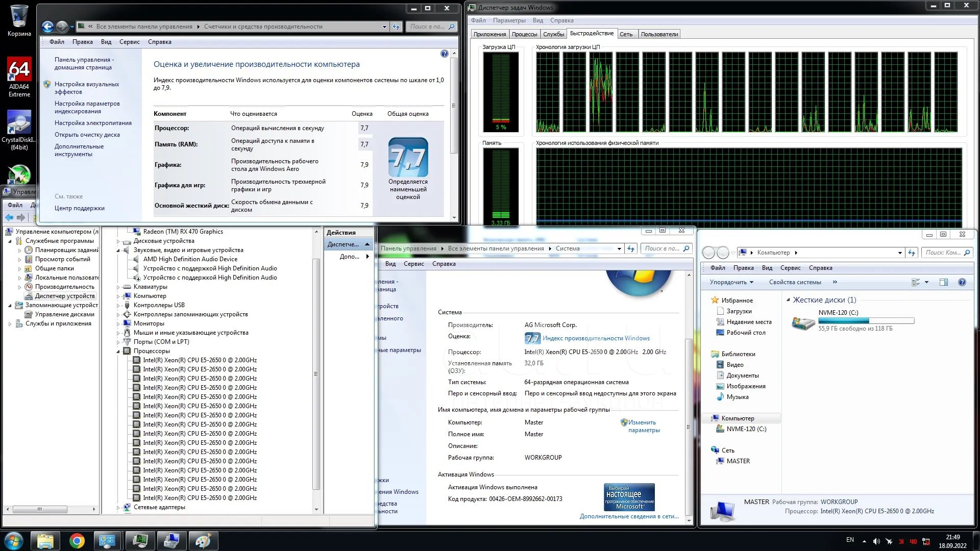Open Центр поддержки link
This screenshot has height=551, width=980.
[80, 208]
